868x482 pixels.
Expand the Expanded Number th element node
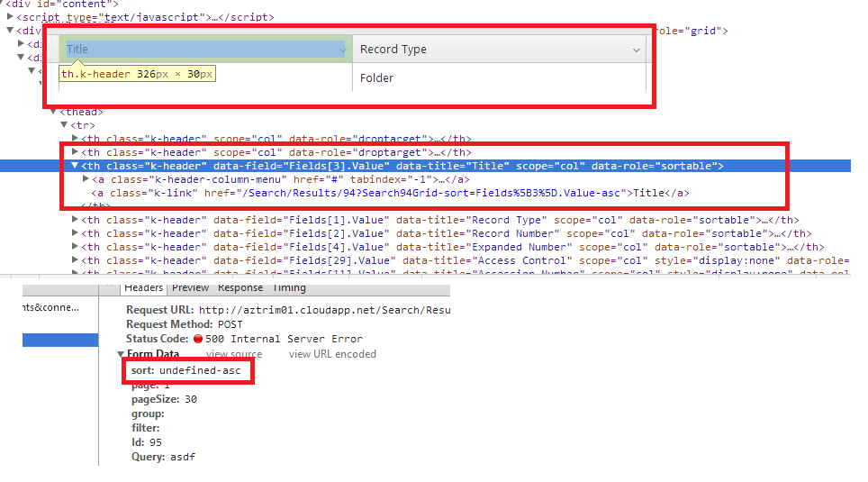pyautogui.click(x=75, y=247)
